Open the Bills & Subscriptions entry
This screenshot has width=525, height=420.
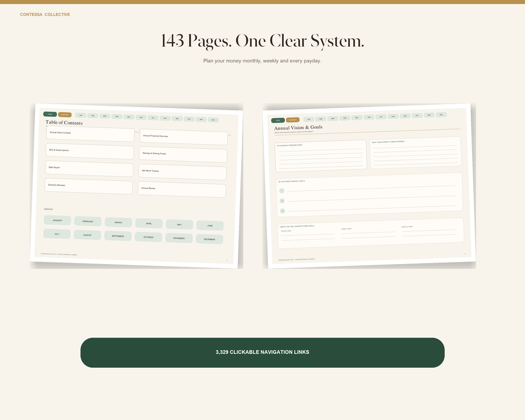pyautogui.click(x=90, y=151)
